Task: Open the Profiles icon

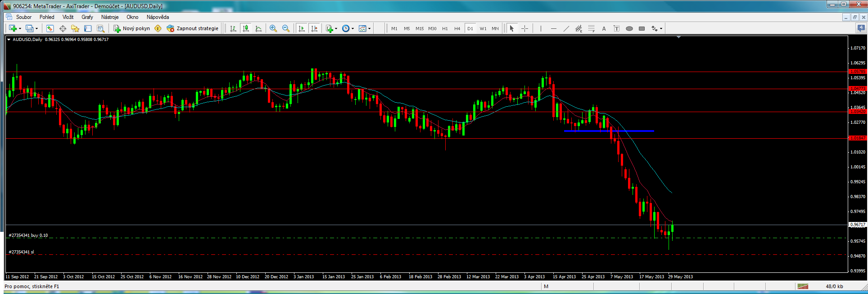Action: [x=30, y=28]
